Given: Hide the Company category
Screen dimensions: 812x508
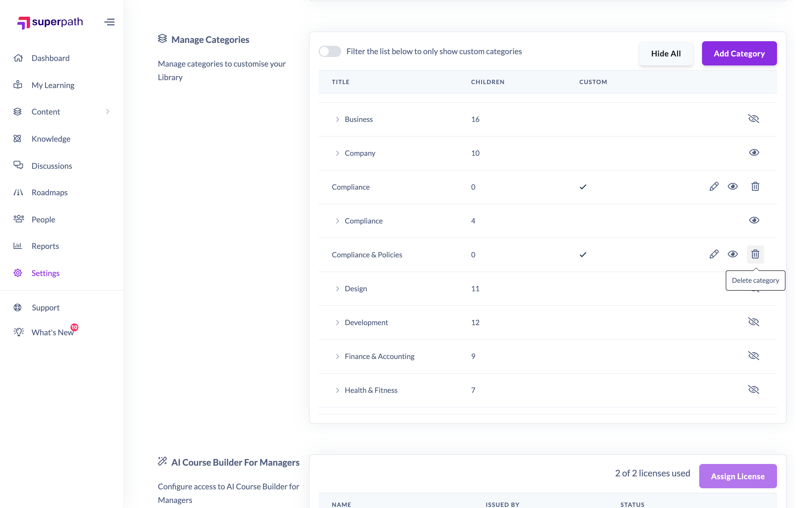Looking at the screenshot, I should 754,152.
